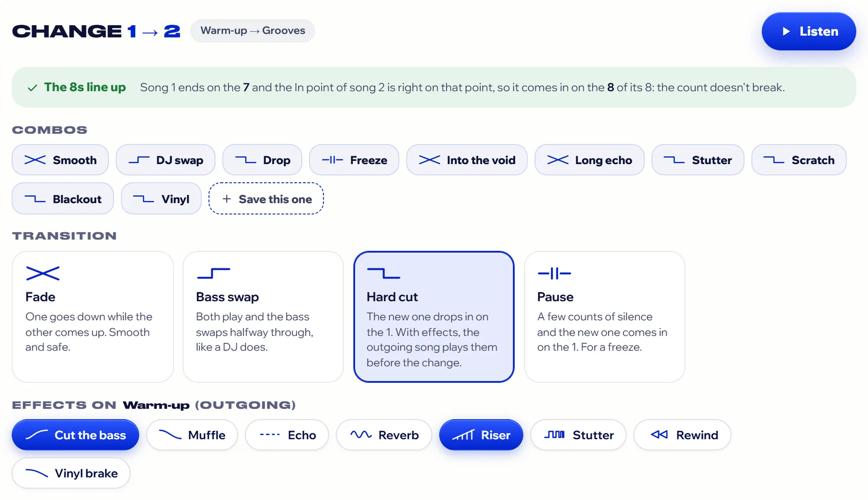Screen dimensions: 868x500
Task: Choose the Bass swap transition card
Action: click(263, 317)
